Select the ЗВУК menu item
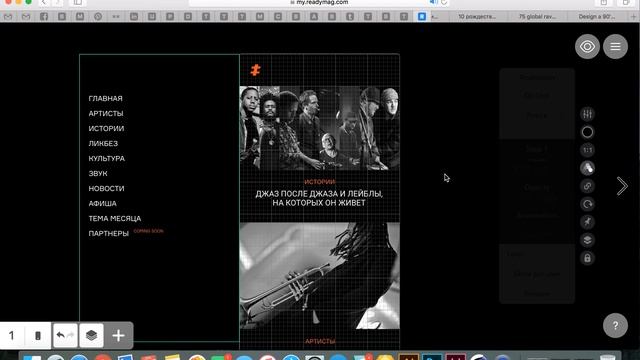The height and width of the screenshot is (360, 640). coord(98,173)
